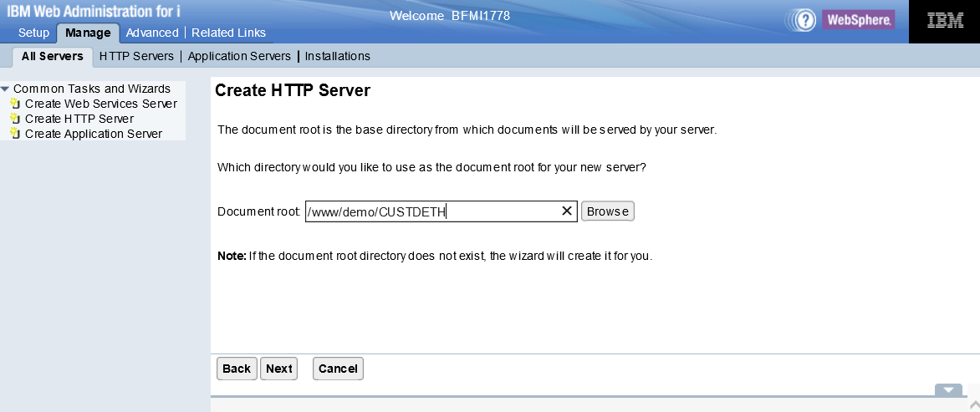Select the Manage tab
The image size is (980, 412).
tap(88, 33)
